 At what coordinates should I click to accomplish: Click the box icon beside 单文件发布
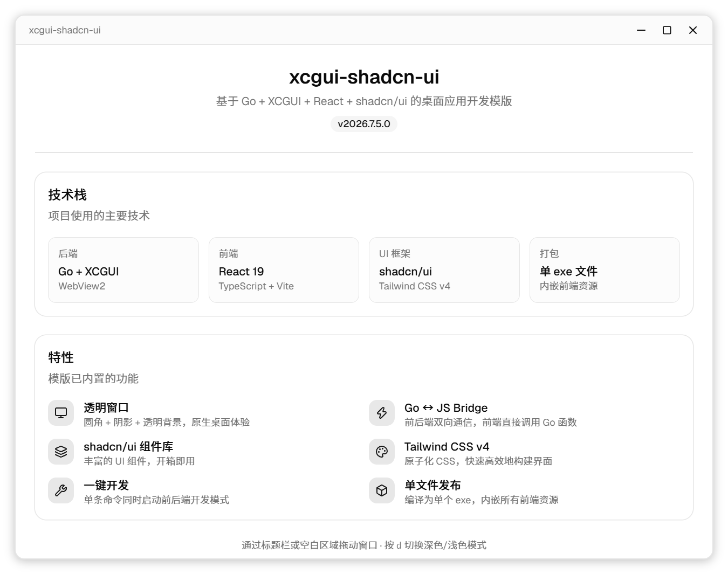tap(382, 490)
